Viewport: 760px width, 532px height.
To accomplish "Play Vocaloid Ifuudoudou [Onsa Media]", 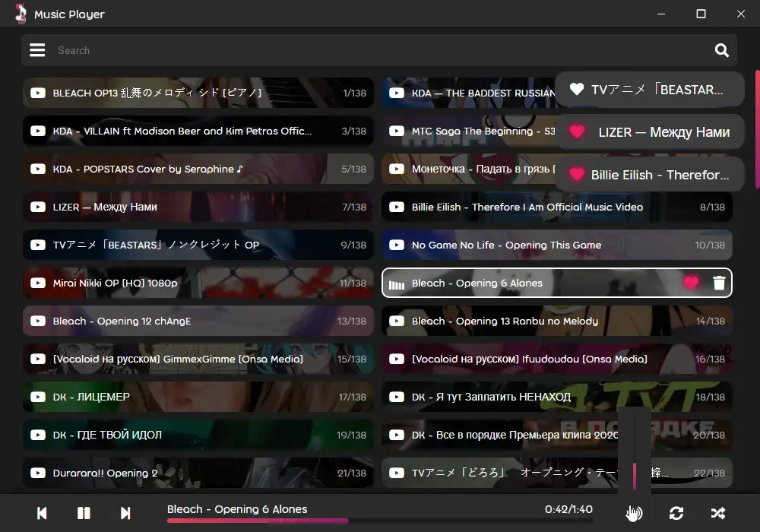I will [557, 359].
